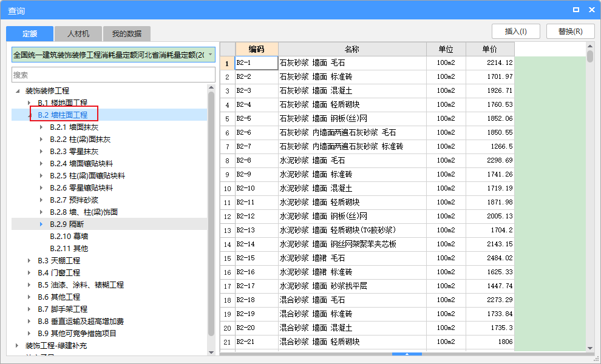Image resolution: width=601 pixels, height=364 pixels.
Task: Click the table scrollbar down arrow
Action: pyautogui.click(x=590, y=348)
